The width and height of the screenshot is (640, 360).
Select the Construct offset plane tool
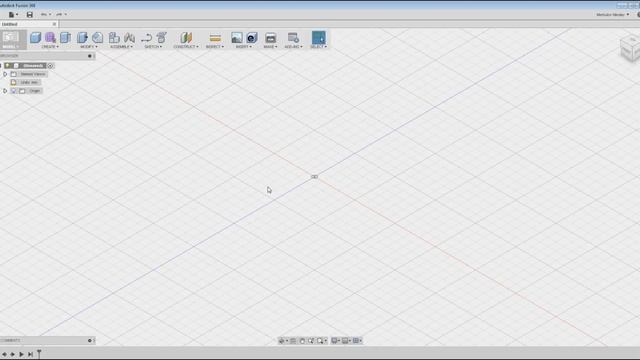point(186,38)
